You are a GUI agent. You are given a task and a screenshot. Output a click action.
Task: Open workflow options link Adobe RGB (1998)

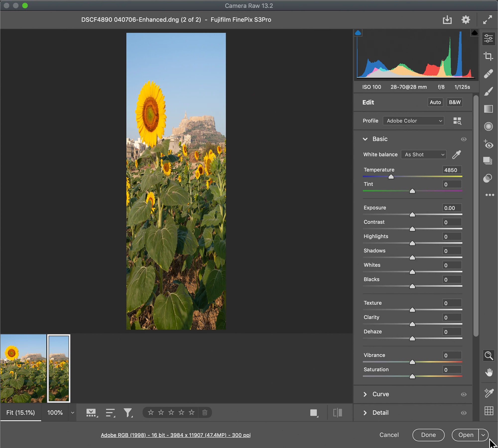pos(176,435)
